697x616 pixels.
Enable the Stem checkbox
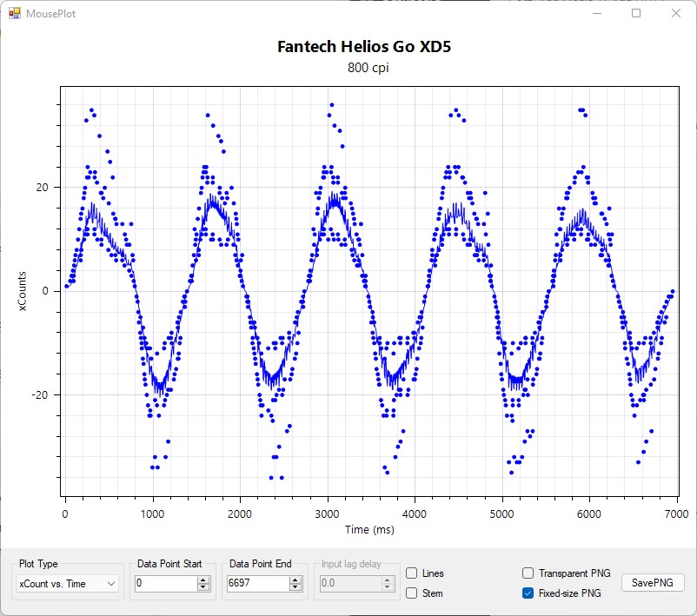[x=412, y=593]
